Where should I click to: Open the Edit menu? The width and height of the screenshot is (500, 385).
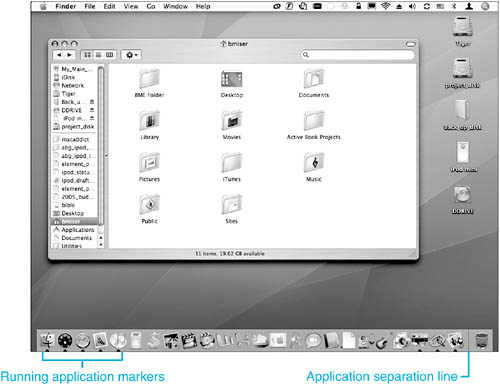point(109,6)
